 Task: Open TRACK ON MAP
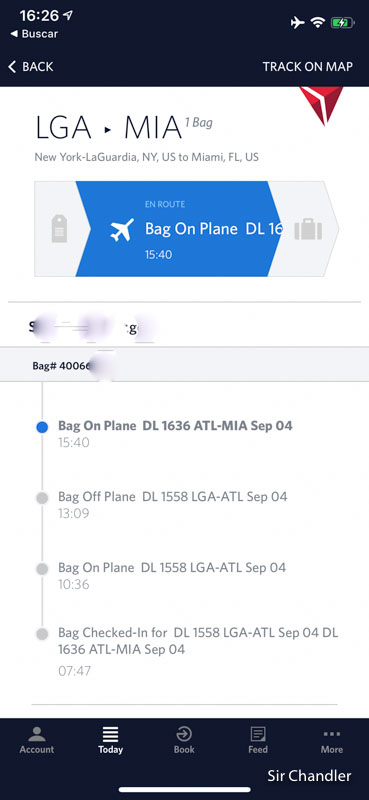coord(307,66)
